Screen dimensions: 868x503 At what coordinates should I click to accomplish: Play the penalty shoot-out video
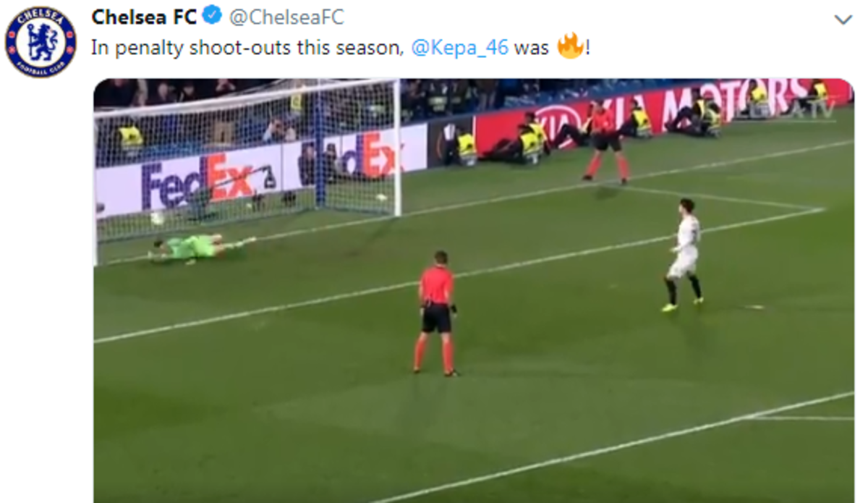(474, 290)
